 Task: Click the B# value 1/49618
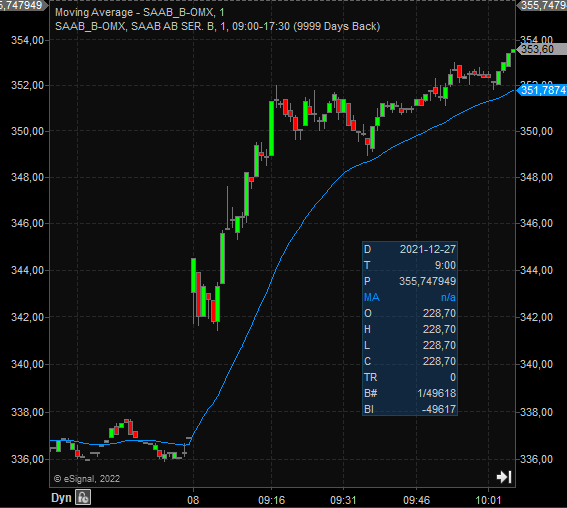coord(437,393)
